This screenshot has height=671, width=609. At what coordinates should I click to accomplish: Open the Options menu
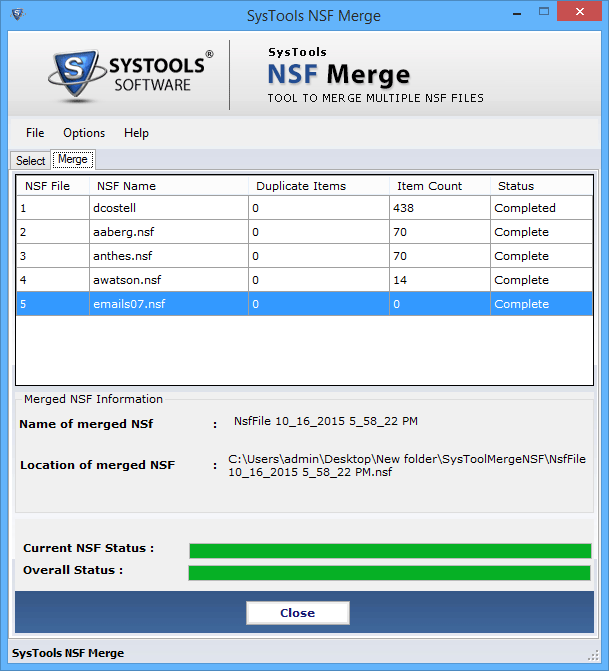[84, 133]
